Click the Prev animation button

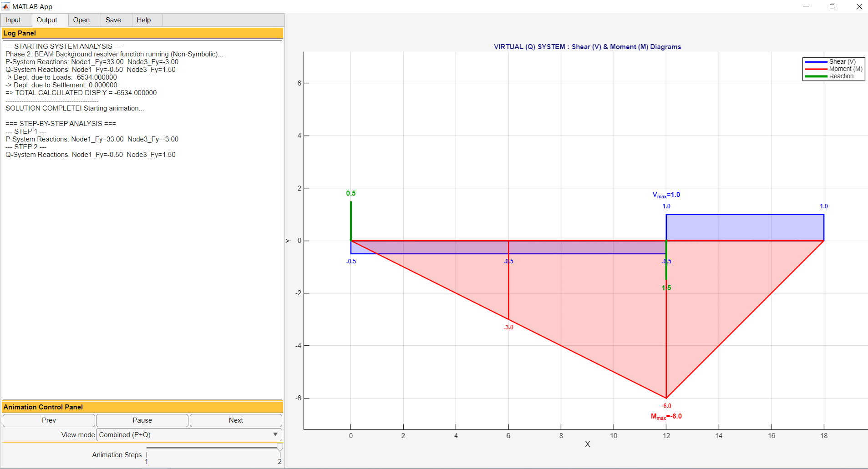click(x=49, y=420)
